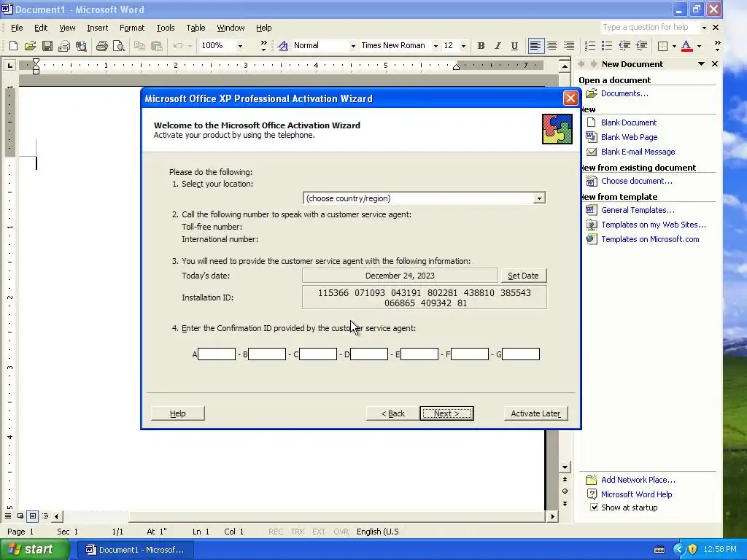The image size is (747, 560).
Task: Open the Table menu
Action: pyautogui.click(x=196, y=28)
